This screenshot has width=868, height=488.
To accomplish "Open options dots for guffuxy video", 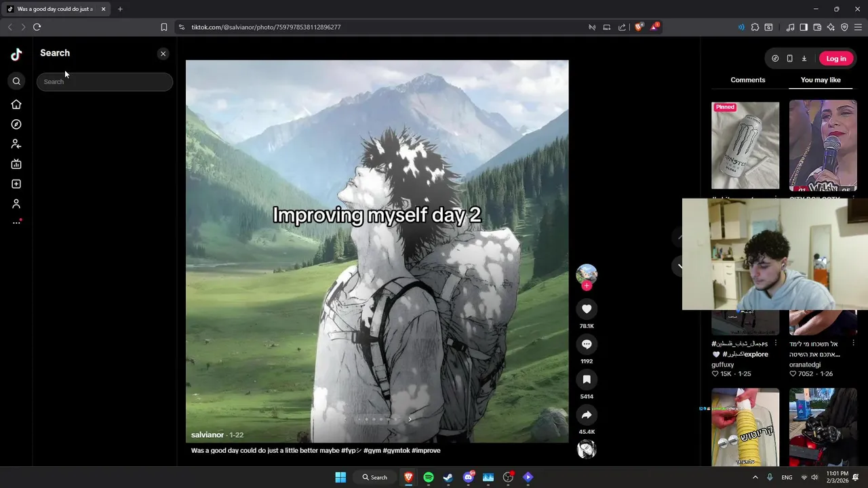I will 776,344.
